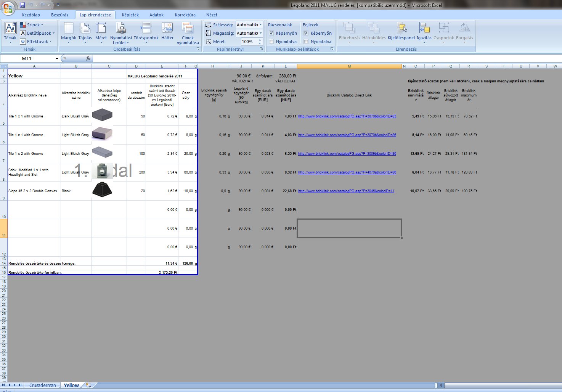Screen dimensions: 562x392
Task: Uncheck Fejlécek Képernyőn checkbox
Action: click(x=306, y=33)
